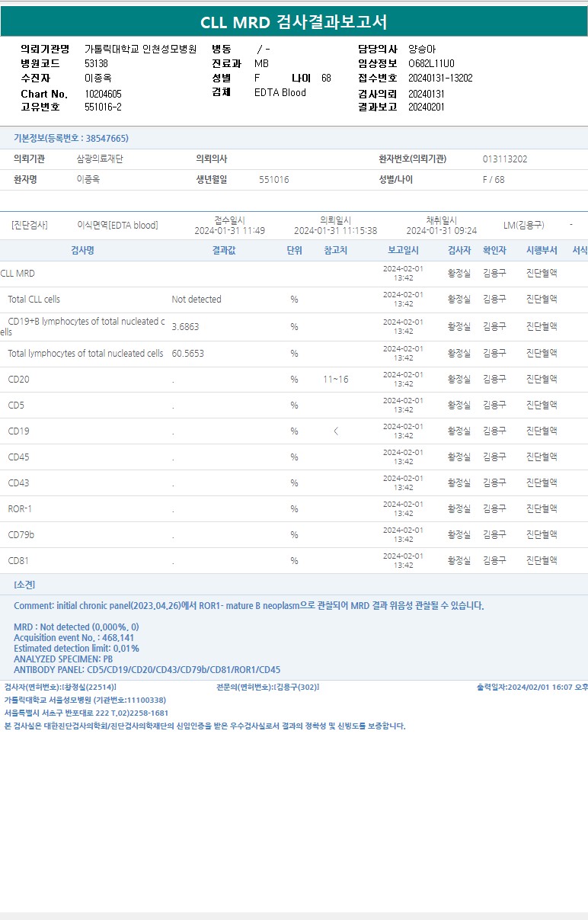Select the Total CLL cells row name
Viewport: 588px width, 920px height.
[34, 300]
